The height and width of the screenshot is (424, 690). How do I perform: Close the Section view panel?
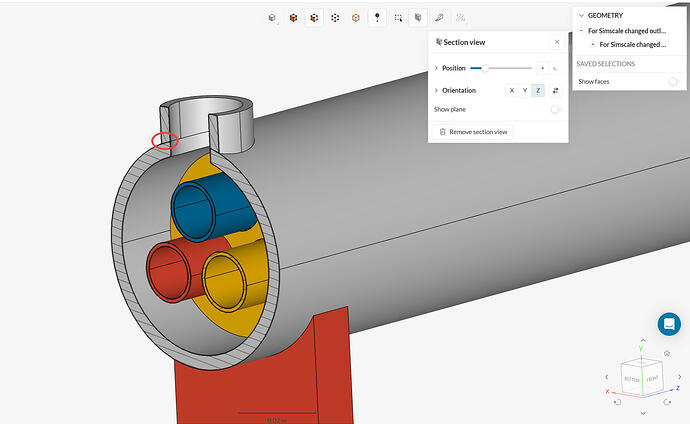[557, 42]
